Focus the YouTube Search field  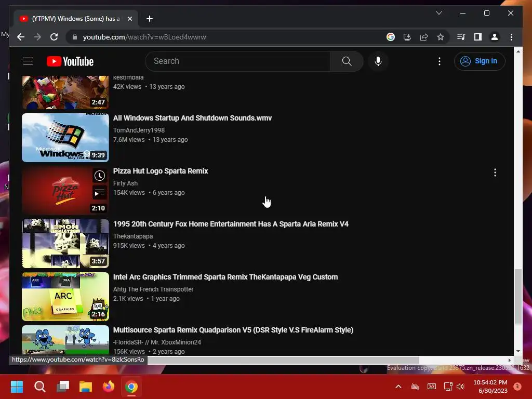pos(238,61)
